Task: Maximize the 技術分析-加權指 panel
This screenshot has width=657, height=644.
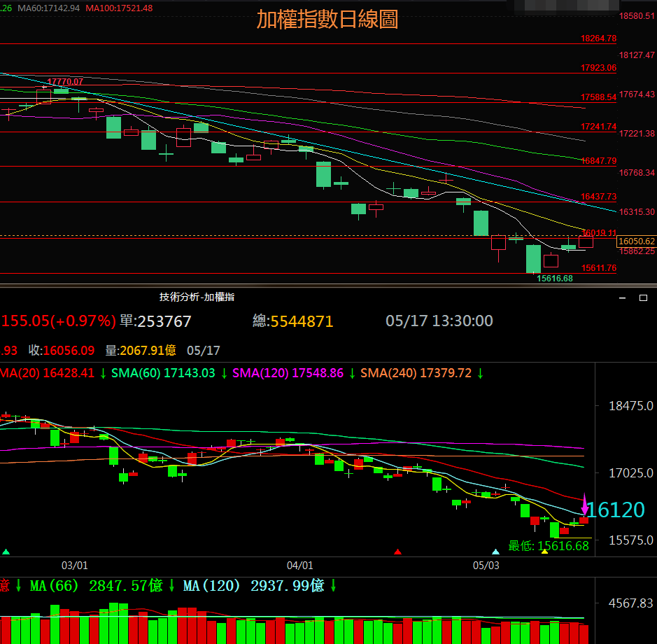Action: pos(643,297)
